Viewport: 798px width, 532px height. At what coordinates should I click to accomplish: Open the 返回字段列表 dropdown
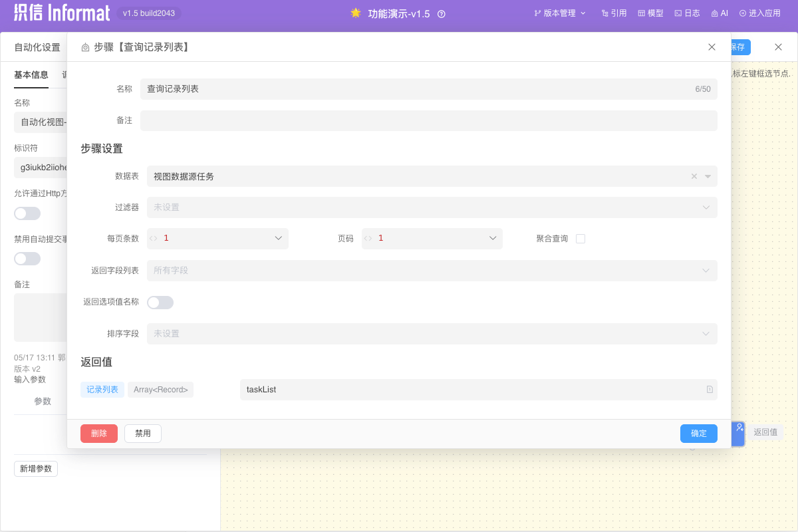pyautogui.click(x=428, y=271)
